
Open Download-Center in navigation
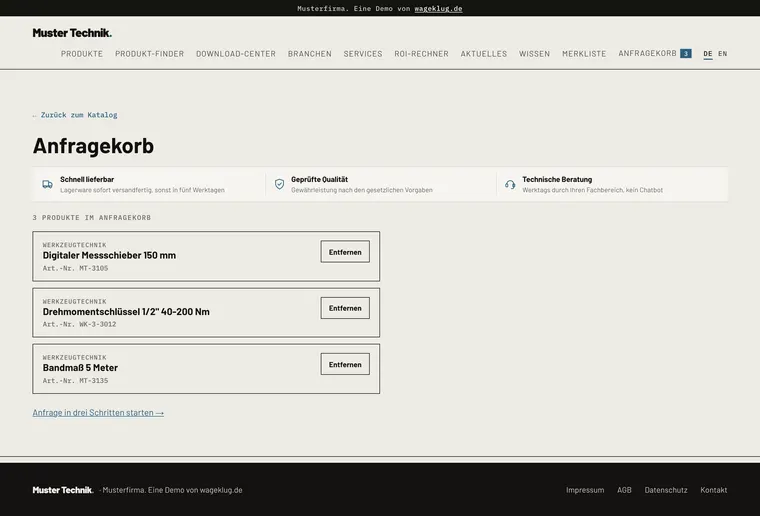236,54
